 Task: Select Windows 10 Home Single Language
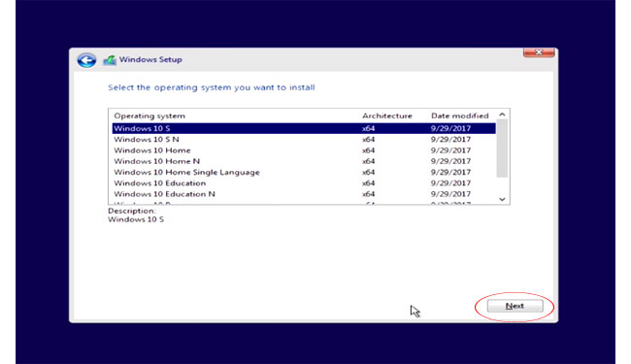click(304, 172)
